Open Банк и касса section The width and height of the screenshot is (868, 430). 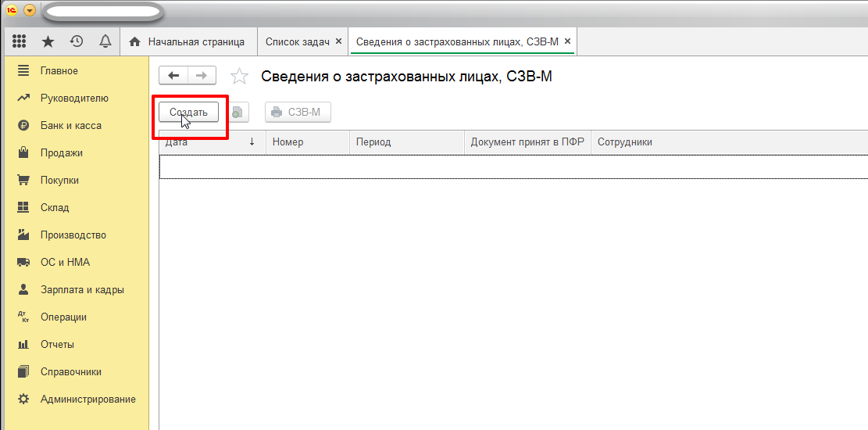70,126
